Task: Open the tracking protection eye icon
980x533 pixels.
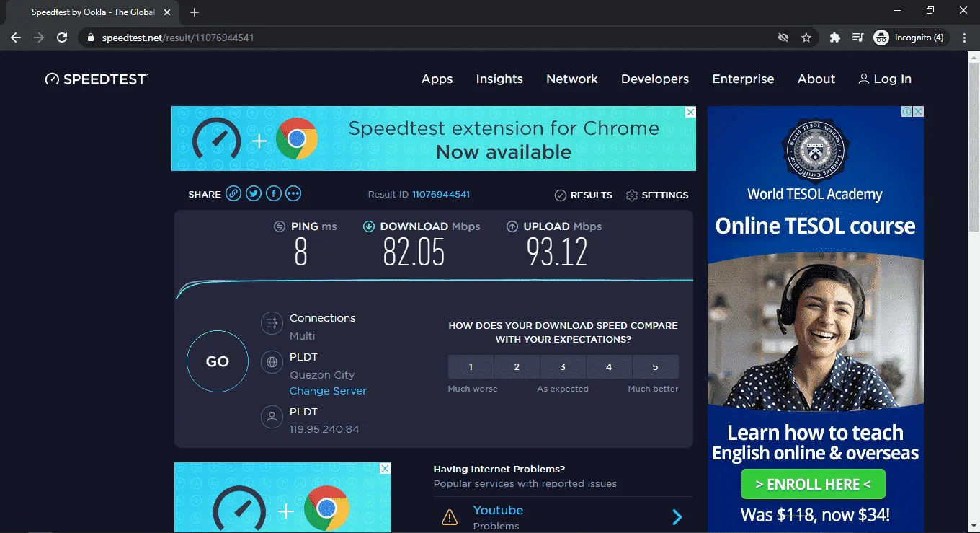Action: (783, 38)
